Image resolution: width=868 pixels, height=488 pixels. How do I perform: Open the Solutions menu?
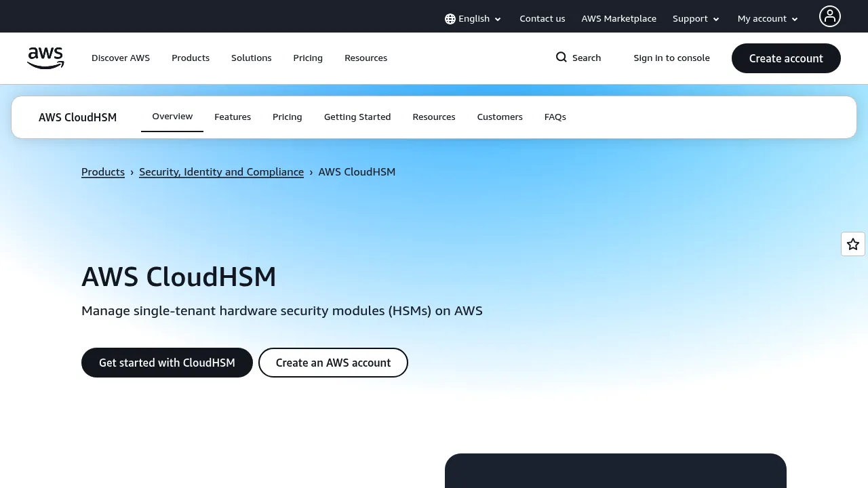click(252, 58)
